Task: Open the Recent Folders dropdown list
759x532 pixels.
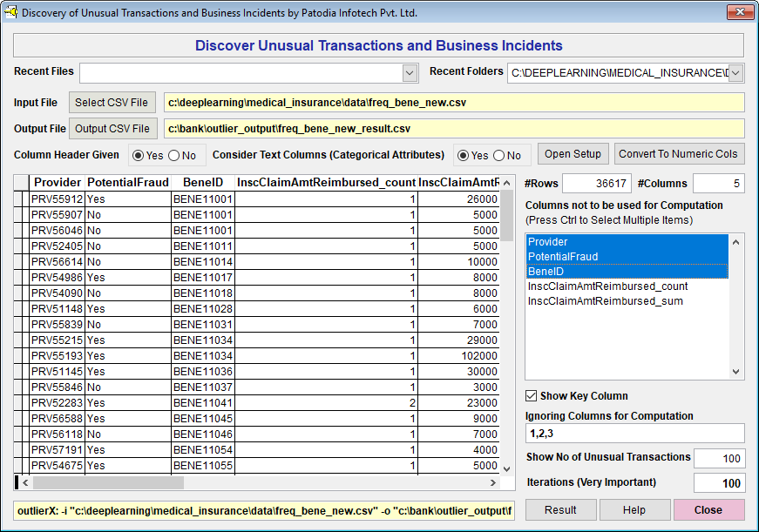Action: 735,73
